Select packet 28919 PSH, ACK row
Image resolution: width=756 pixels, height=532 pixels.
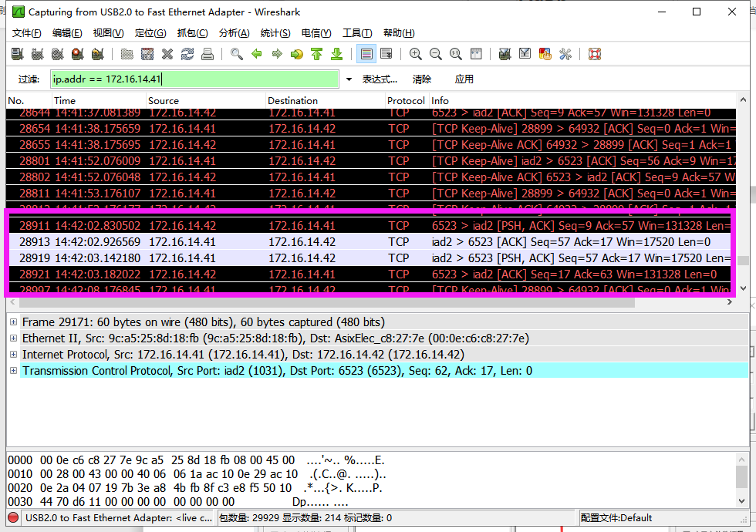coord(371,258)
